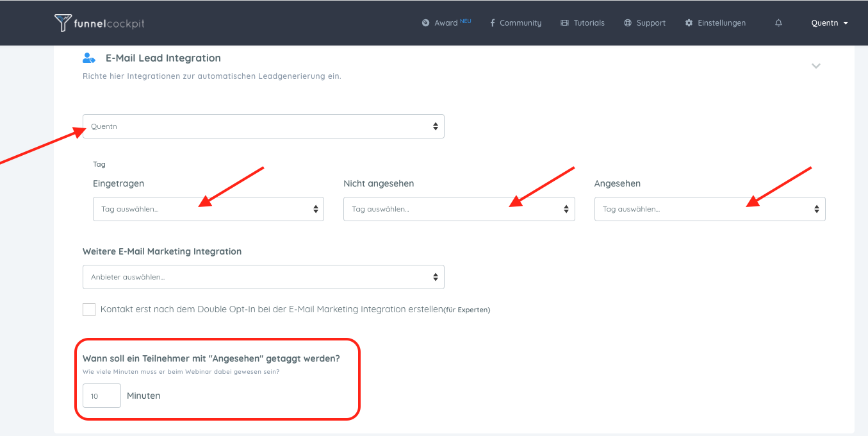Collapse the E-Mail Lead Integration section chevron

click(815, 65)
